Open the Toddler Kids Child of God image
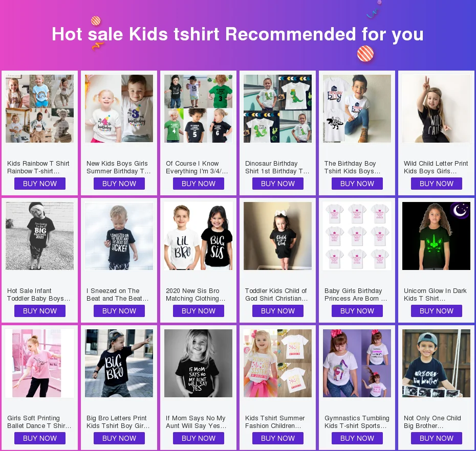This screenshot has height=451, width=476. [x=278, y=236]
